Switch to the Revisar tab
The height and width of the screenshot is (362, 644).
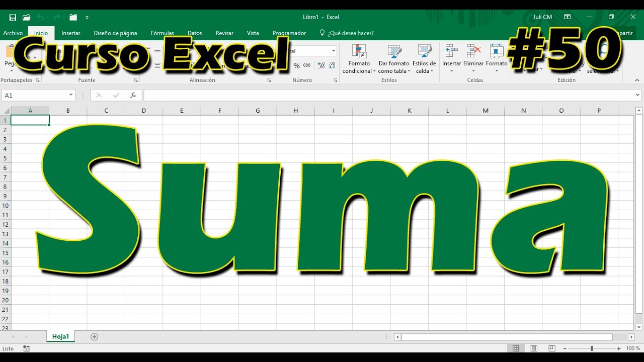224,33
